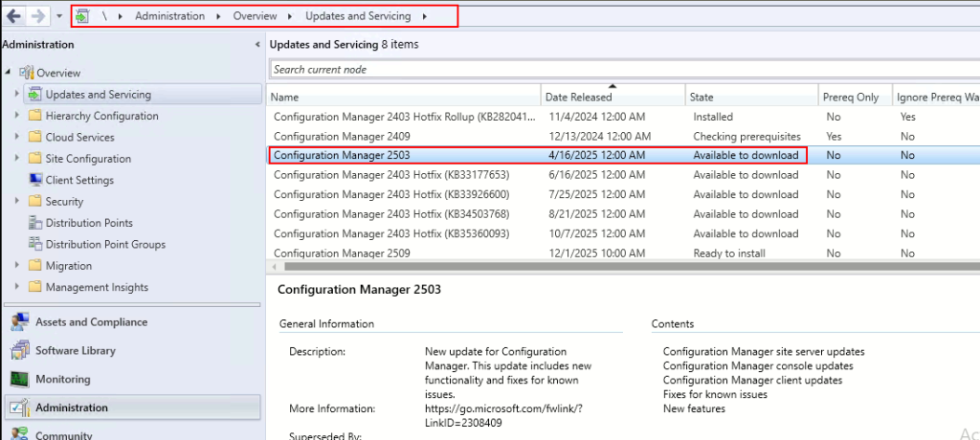Click the Search current node field
Image resolution: width=980 pixels, height=440 pixels.
click(625, 70)
